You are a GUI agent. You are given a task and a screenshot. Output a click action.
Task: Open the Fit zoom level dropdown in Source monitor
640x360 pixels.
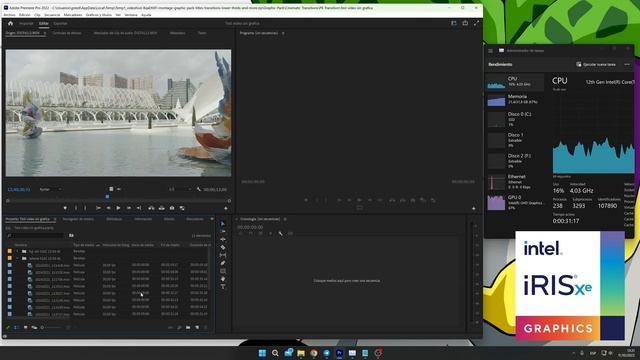(x=51, y=189)
